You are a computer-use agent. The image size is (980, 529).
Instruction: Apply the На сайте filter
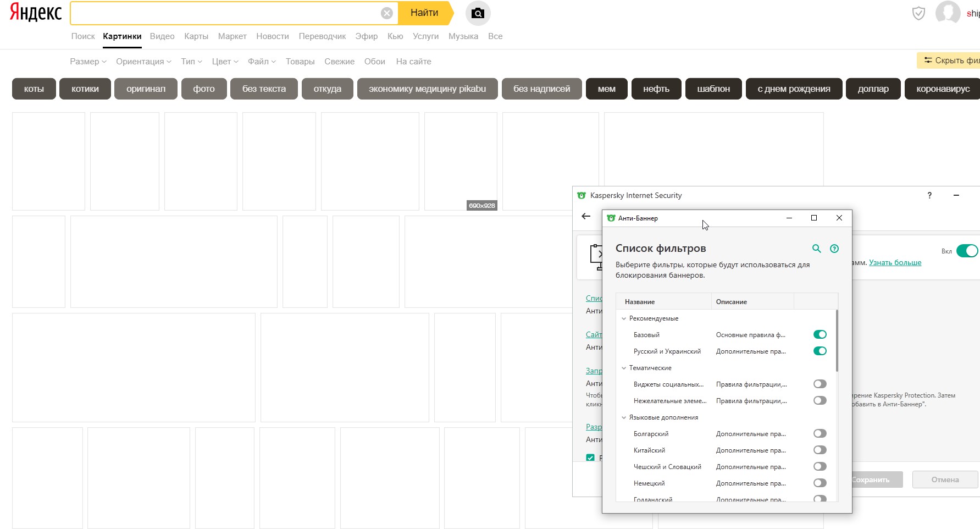[x=414, y=62]
